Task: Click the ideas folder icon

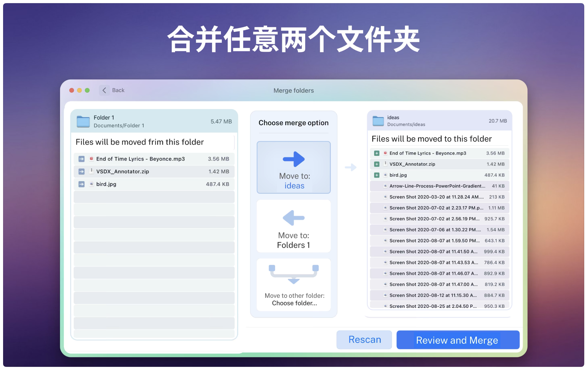Action: [378, 121]
